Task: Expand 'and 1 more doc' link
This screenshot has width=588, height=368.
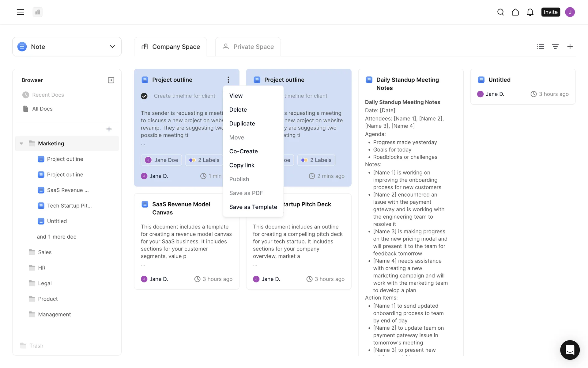Action: (x=56, y=237)
